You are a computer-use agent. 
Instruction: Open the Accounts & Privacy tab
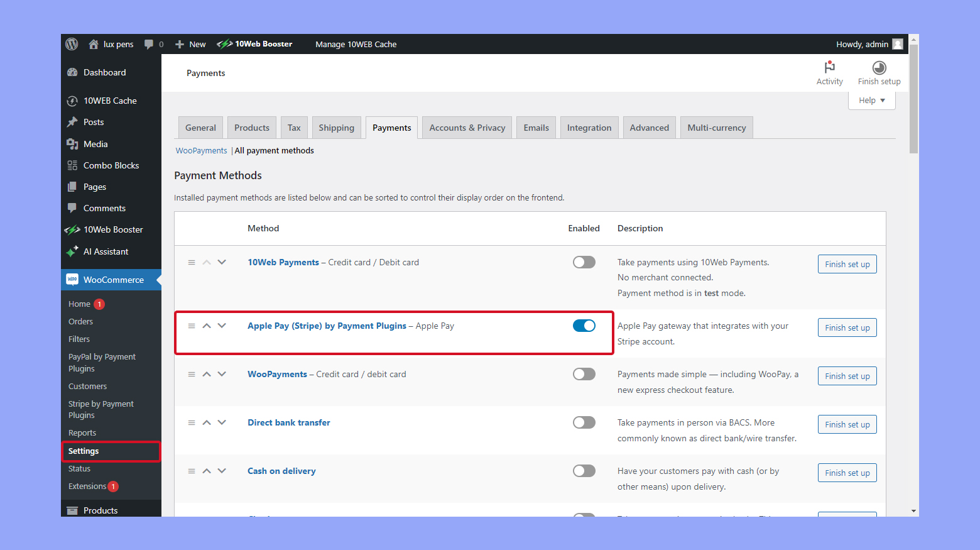467,128
